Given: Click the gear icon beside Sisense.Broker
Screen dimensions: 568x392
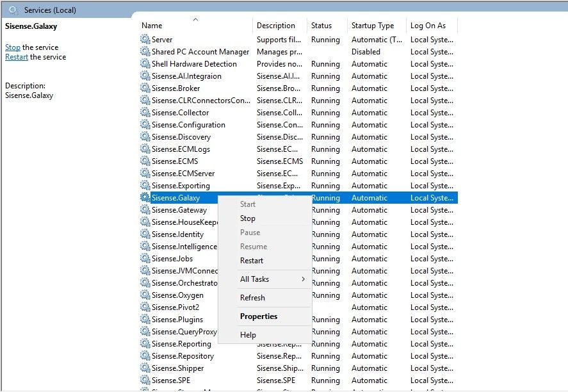Looking at the screenshot, I should [145, 88].
